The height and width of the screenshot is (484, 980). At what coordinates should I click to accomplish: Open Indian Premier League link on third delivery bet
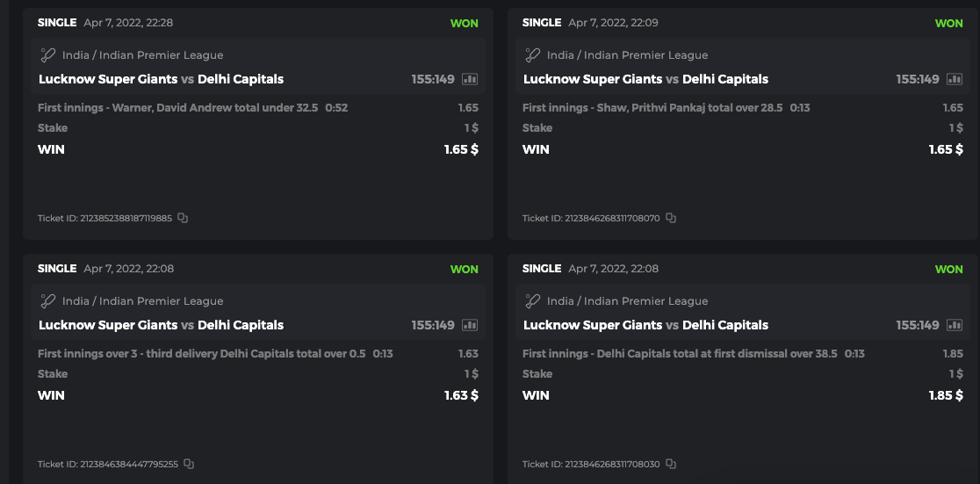coord(161,301)
